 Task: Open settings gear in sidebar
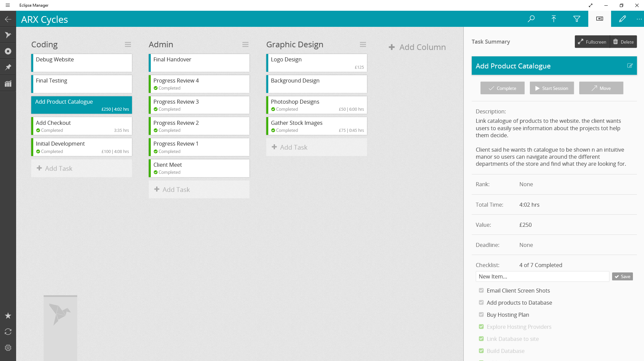pyautogui.click(x=8, y=348)
